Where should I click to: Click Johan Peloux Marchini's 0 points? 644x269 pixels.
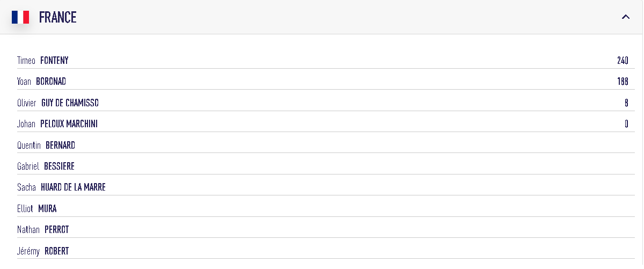[x=626, y=124]
